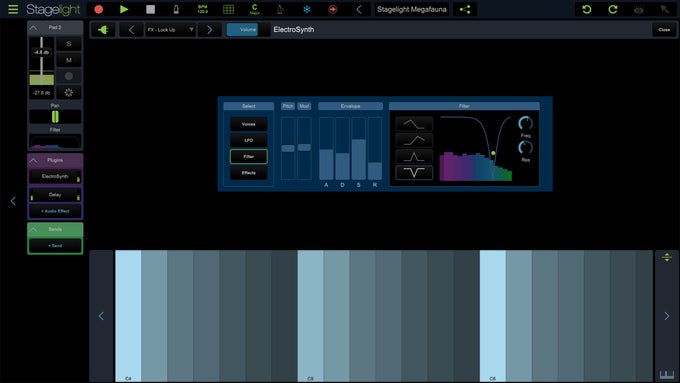The width and height of the screenshot is (680, 383).
Task: Mute the Pad 2 track
Action: 69,60
